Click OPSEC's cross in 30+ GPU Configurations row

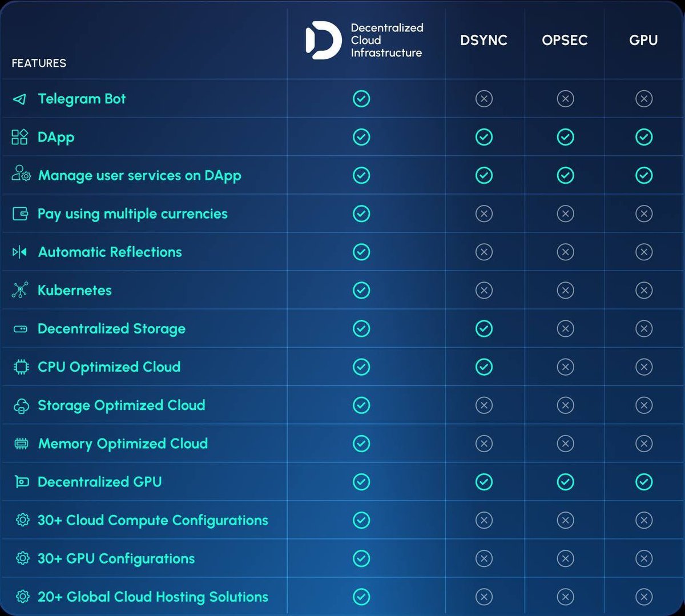tap(565, 558)
